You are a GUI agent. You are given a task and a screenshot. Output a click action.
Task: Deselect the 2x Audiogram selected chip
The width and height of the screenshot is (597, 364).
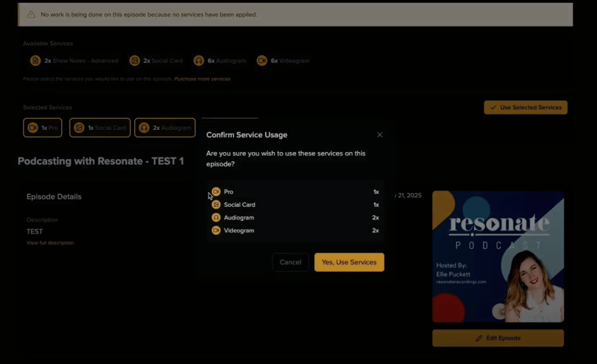click(x=164, y=128)
